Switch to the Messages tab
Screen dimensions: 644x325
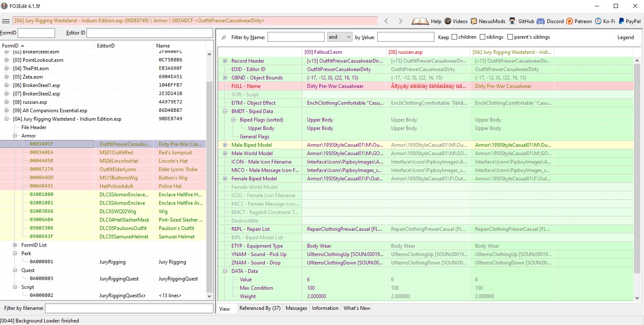coord(296,308)
